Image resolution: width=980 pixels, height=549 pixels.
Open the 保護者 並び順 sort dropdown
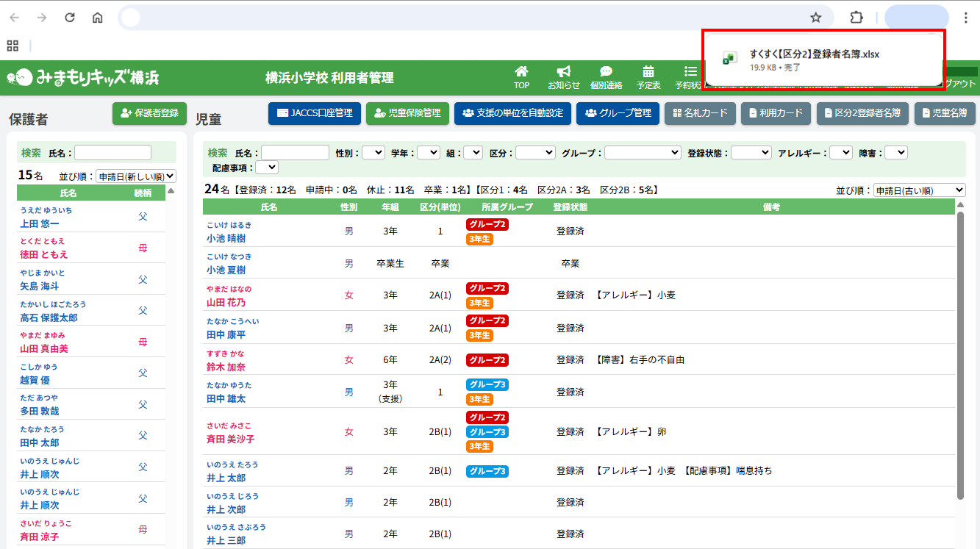click(136, 176)
